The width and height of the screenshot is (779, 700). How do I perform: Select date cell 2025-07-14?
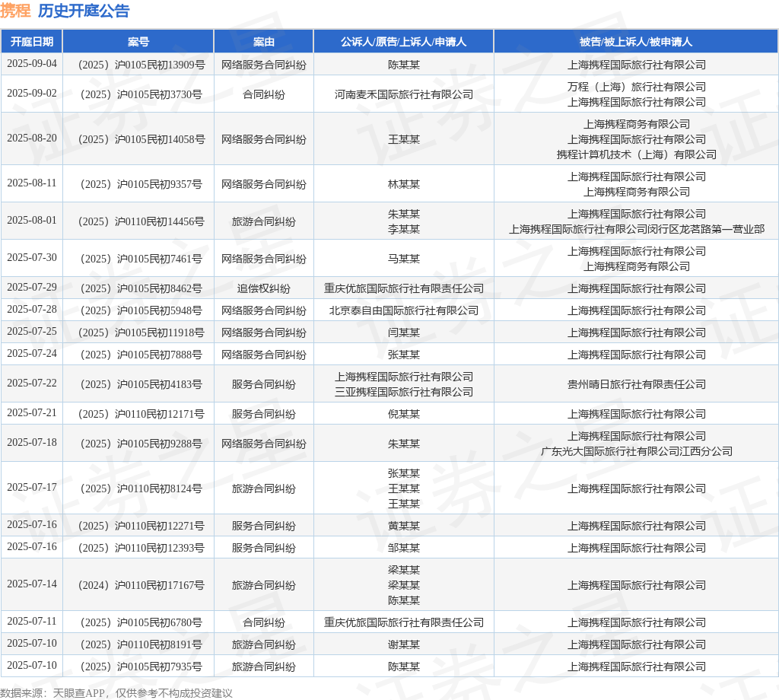32,584
